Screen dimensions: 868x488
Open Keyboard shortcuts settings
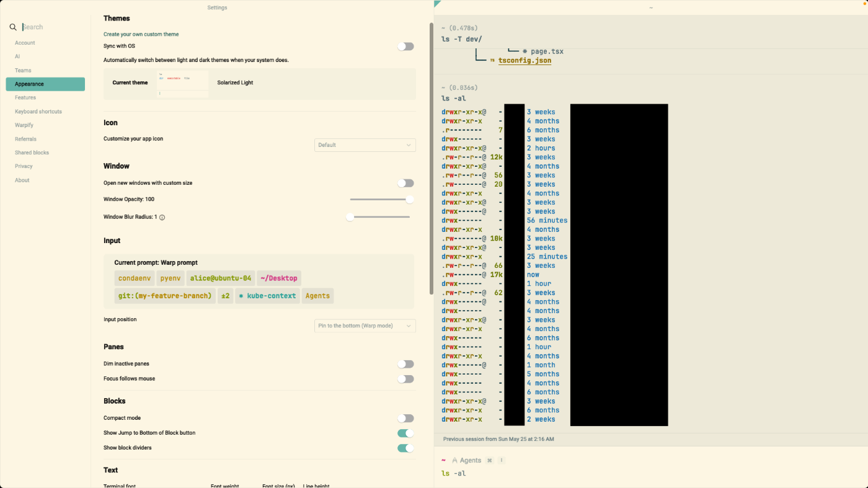coord(38,112)
